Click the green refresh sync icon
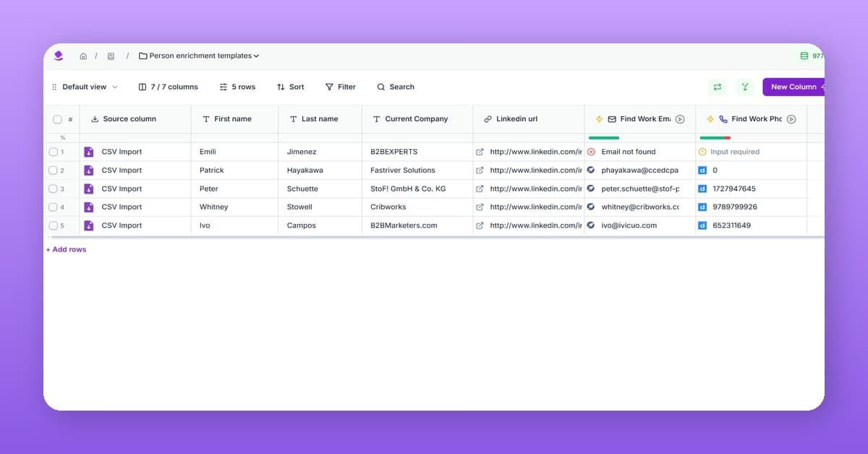This screenshot has width=868, height=454. (x=717, y=87)
